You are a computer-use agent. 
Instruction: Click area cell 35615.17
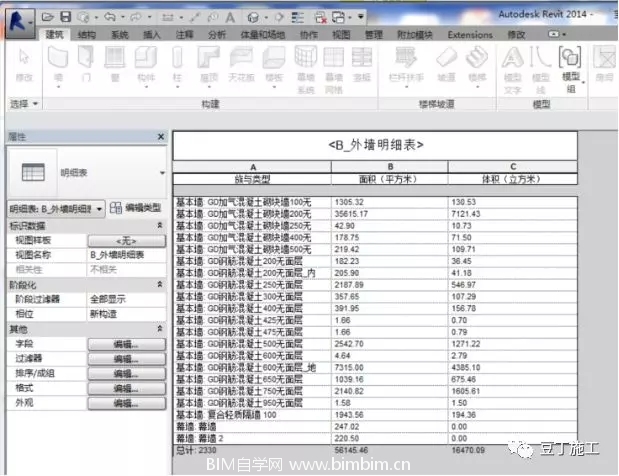point(389,214)
